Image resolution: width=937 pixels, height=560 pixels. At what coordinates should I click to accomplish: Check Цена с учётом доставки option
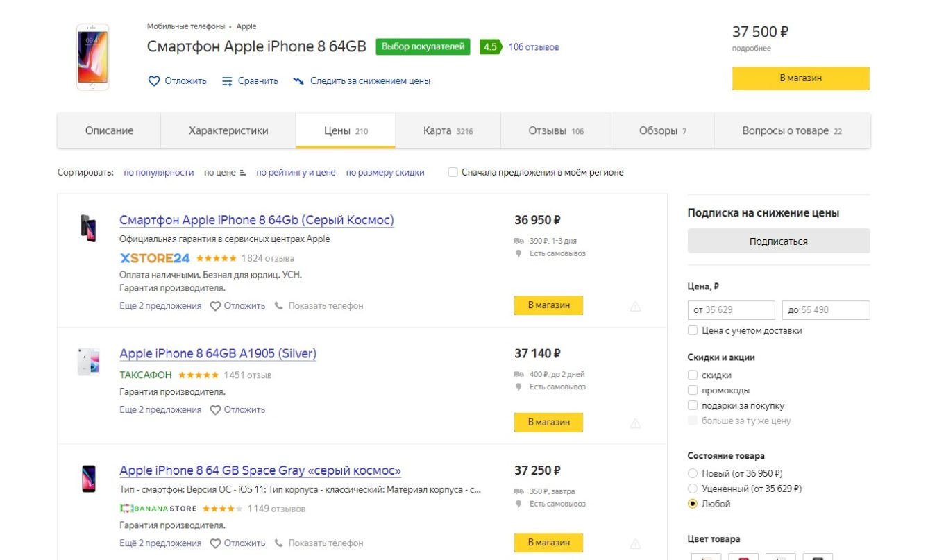coord(693,330)
